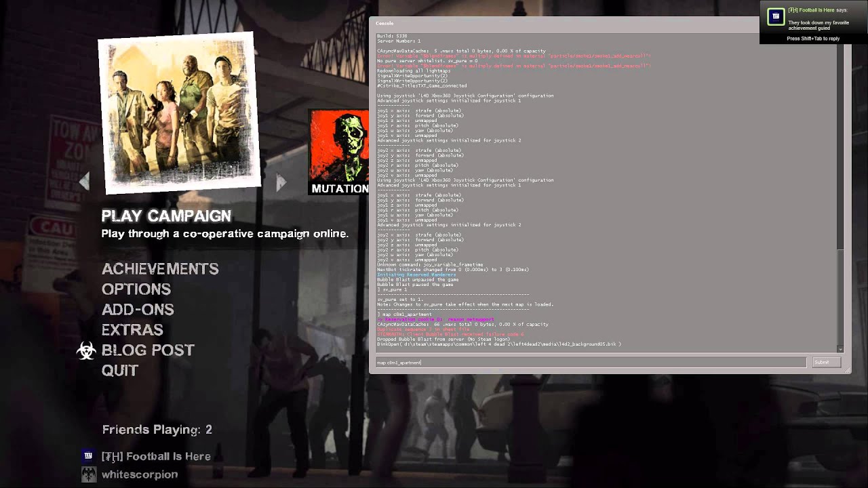Quit the game from main menu
The image size is (868, 488).
pos(120,371)
